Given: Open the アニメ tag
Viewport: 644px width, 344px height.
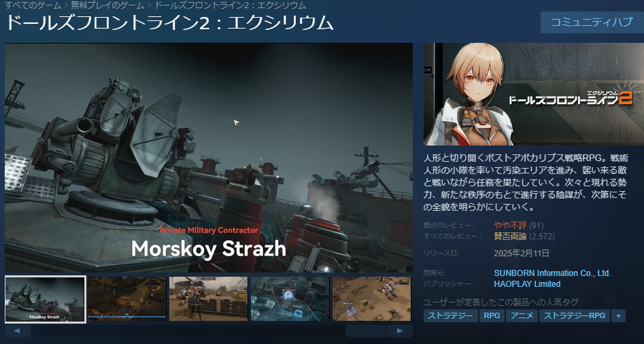Looking at the screenshot, I should tap(522, 315).
